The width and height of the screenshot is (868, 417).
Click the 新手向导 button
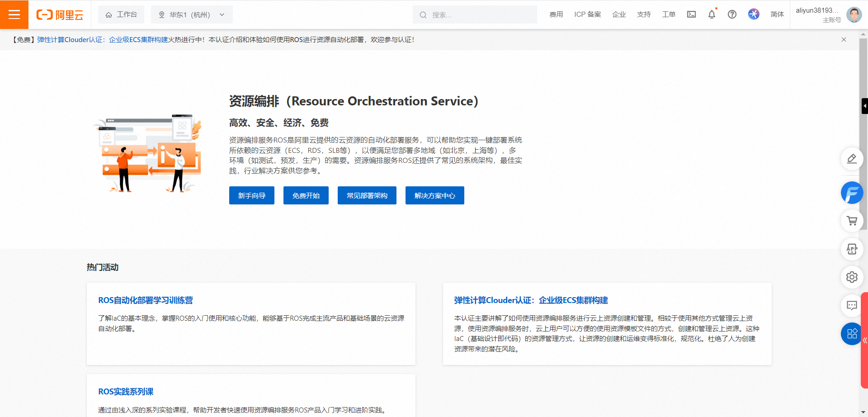click(x=252, y=195)
